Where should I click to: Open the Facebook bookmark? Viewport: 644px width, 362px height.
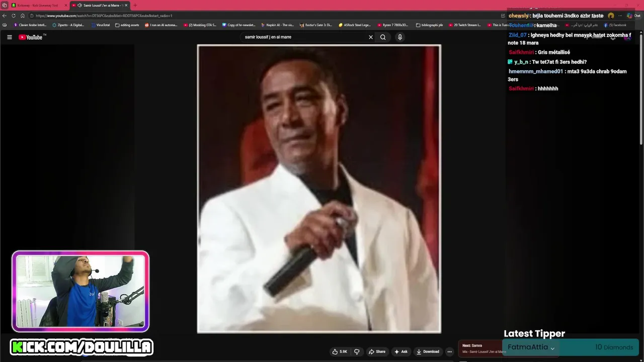coord(615,25)
